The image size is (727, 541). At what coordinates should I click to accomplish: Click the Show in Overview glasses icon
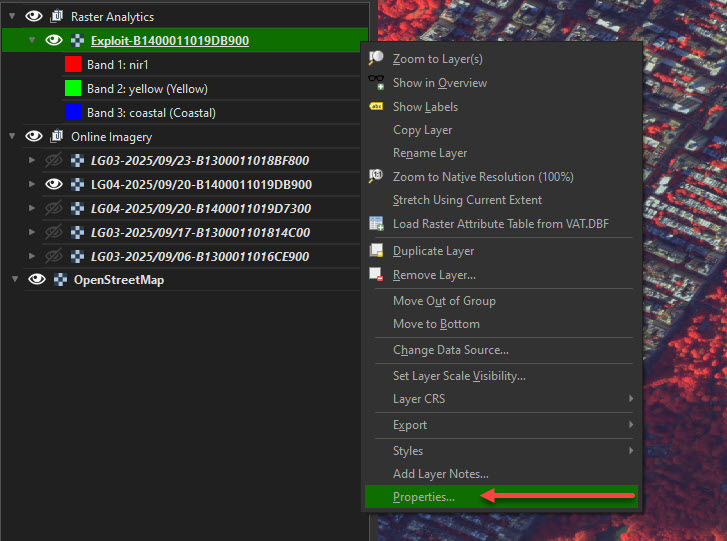click(x=377, y=83)
